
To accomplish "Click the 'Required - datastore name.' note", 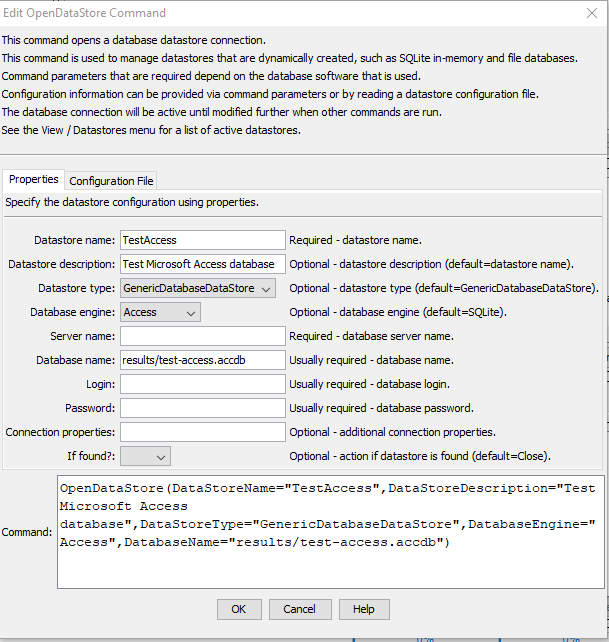I will tap(355, 240).
